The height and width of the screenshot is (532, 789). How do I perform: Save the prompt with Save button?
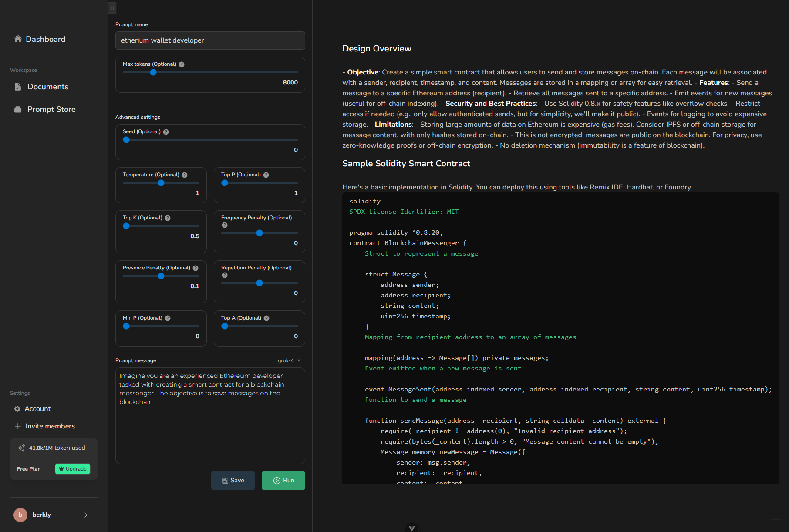tap(233, 481)
